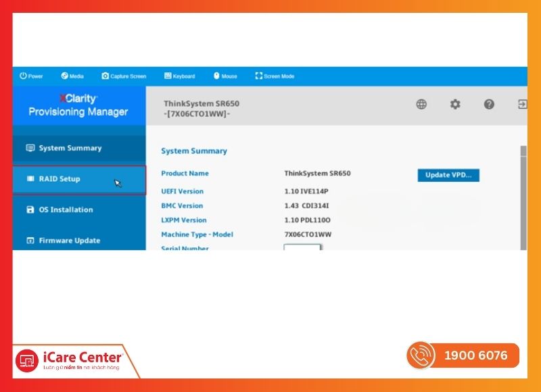The width and height of the screenshot is (541, 392).
Task: Click the LXPM Version label
Action: (x=184, y=220)
